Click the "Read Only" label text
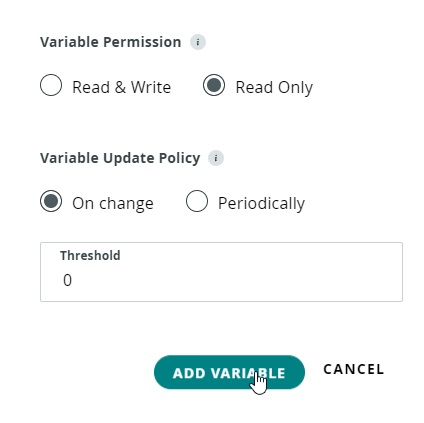Image resolution: width=424 pixels, height=423 pixels. [x=274, y=88]
